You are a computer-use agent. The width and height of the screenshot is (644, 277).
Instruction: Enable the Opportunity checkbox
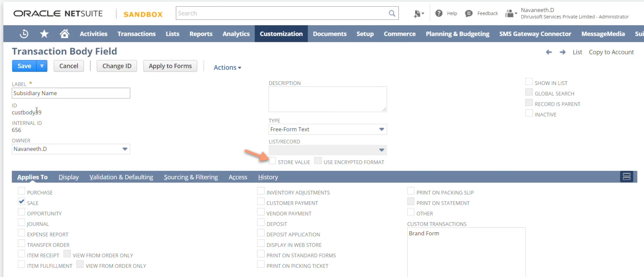click(21, 212)
